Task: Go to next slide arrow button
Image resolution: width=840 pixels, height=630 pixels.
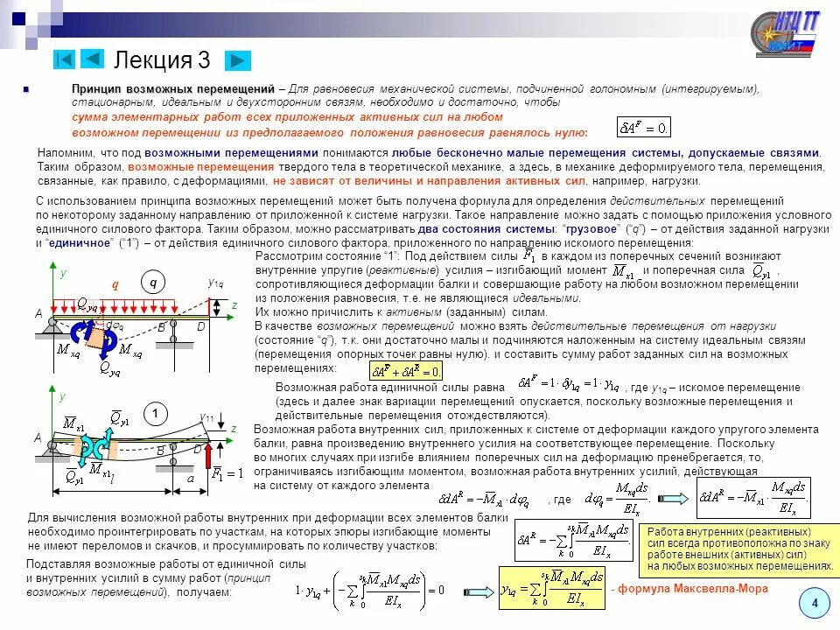Action: point(237,60)
